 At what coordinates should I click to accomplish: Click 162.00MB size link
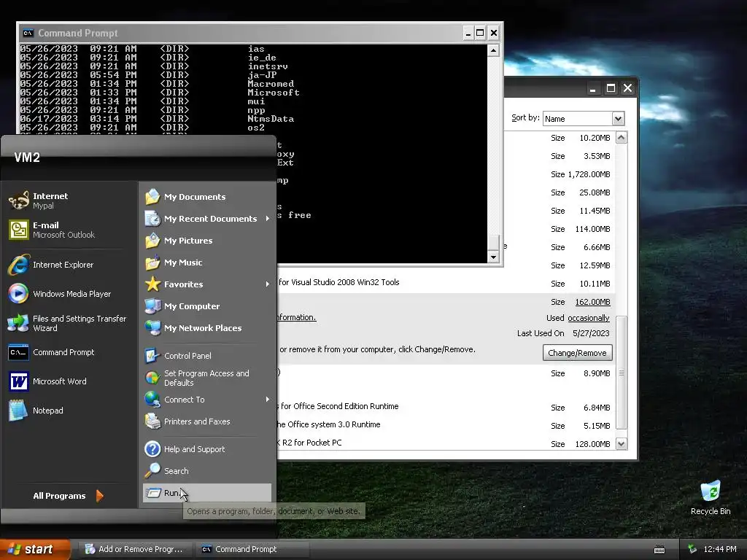(x=592, y=302)
